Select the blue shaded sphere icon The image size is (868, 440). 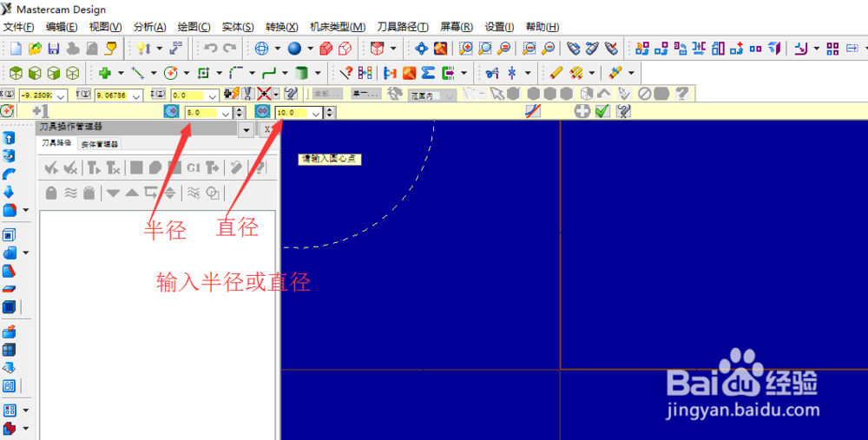coord(294,49)
